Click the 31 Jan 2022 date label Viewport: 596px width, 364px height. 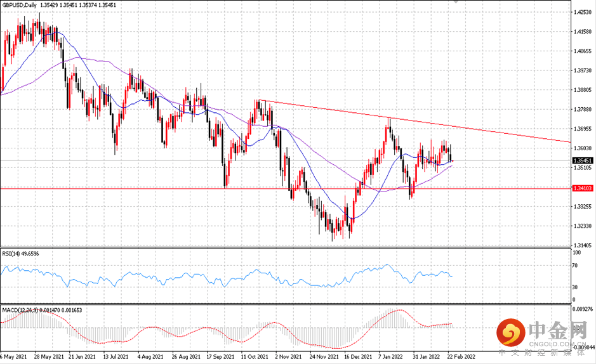[426, 357]
